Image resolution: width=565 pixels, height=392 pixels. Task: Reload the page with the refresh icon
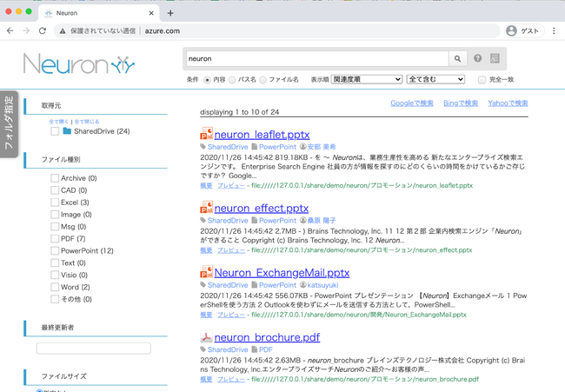tap(43, 31)
